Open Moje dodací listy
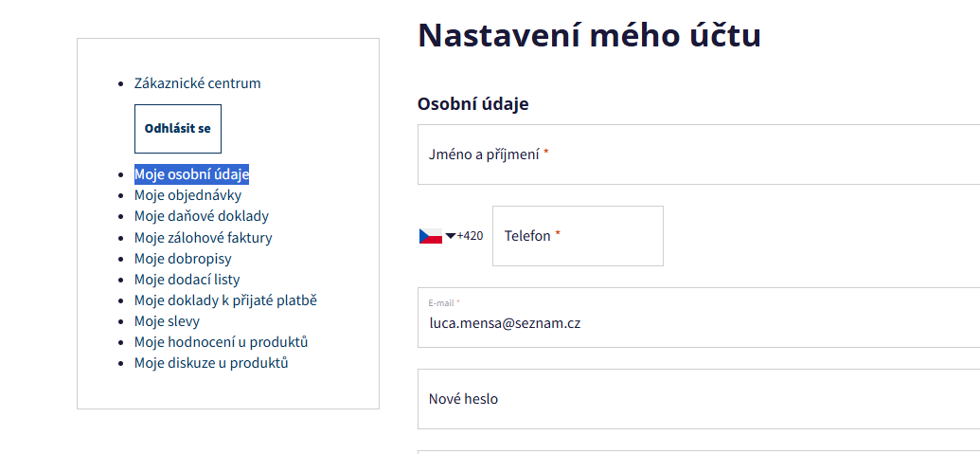 click(x=187, y=280)
